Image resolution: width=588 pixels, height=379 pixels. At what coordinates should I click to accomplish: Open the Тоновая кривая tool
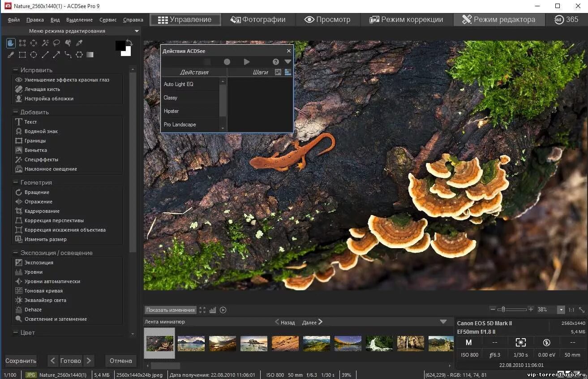point(43,291)
